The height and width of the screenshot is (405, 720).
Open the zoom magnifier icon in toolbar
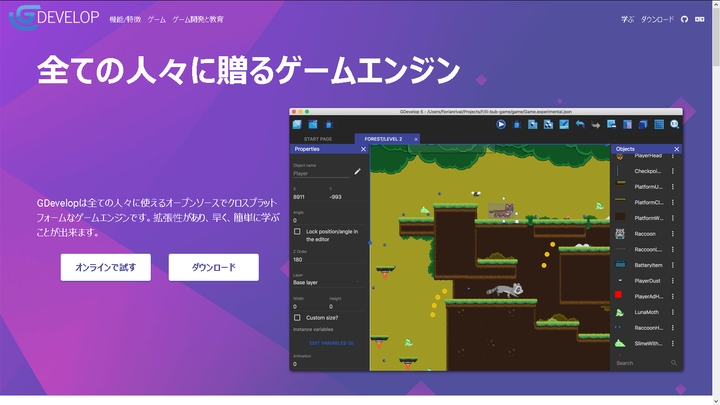(675, 124)
